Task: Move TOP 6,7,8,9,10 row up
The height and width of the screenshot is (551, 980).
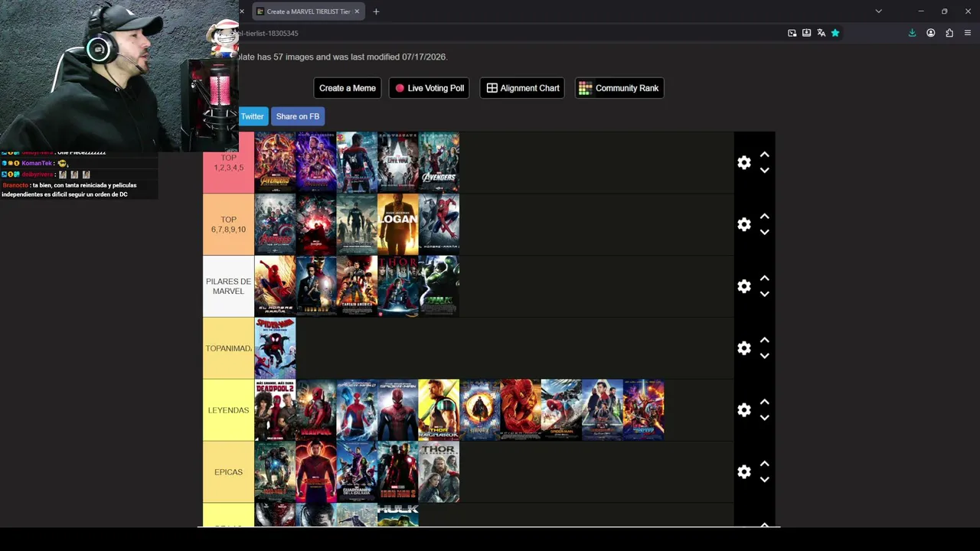Action: tap(764, 217)
